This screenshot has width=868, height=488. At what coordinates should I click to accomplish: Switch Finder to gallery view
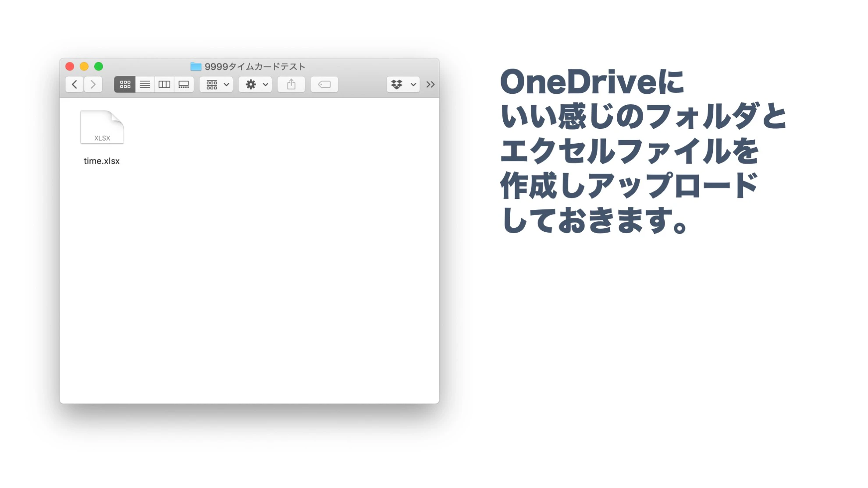click(x=184, y=85)
